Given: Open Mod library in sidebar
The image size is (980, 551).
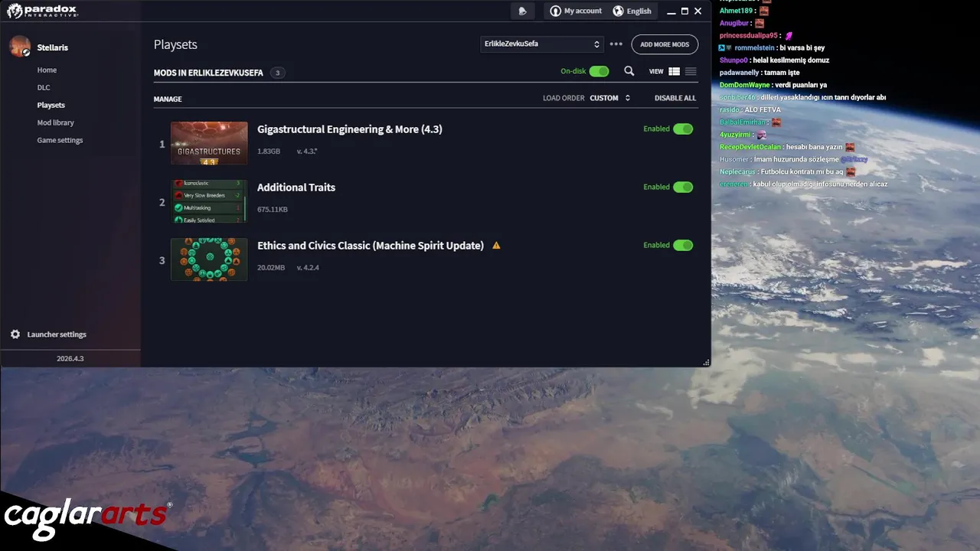Looking at the screenshot, I should pyautogui.click(x=56, y=122).
